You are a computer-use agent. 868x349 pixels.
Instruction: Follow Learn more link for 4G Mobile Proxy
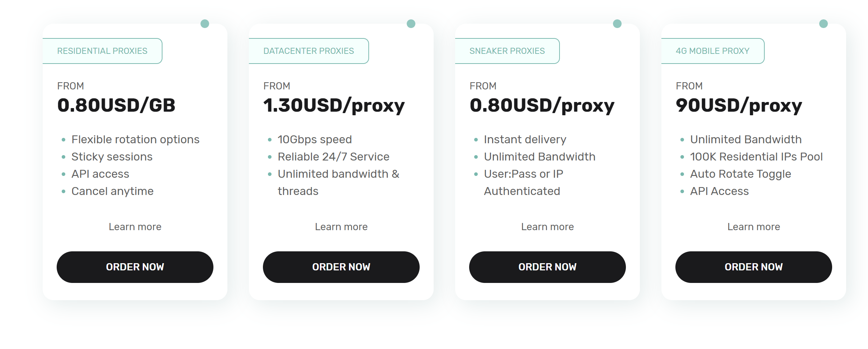point(754,227)
